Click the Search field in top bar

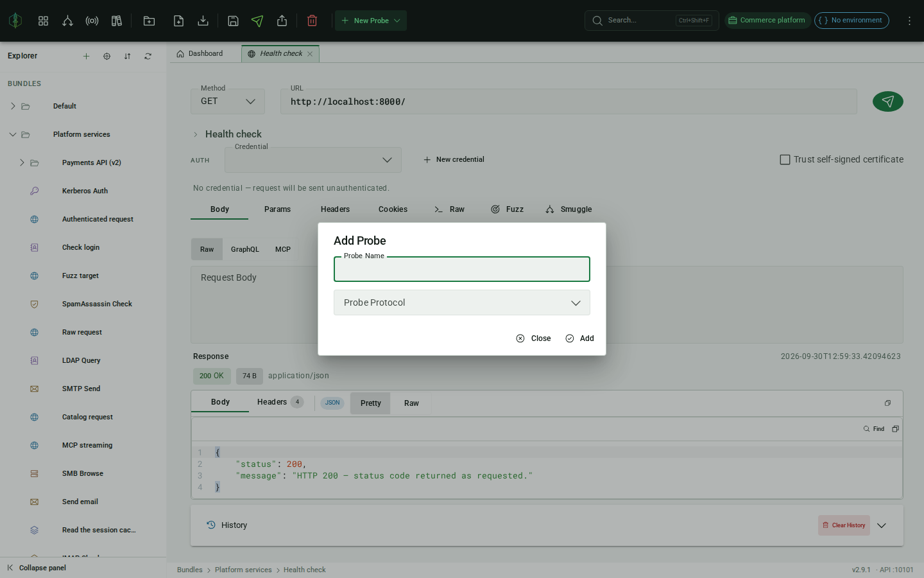[651, 21]
